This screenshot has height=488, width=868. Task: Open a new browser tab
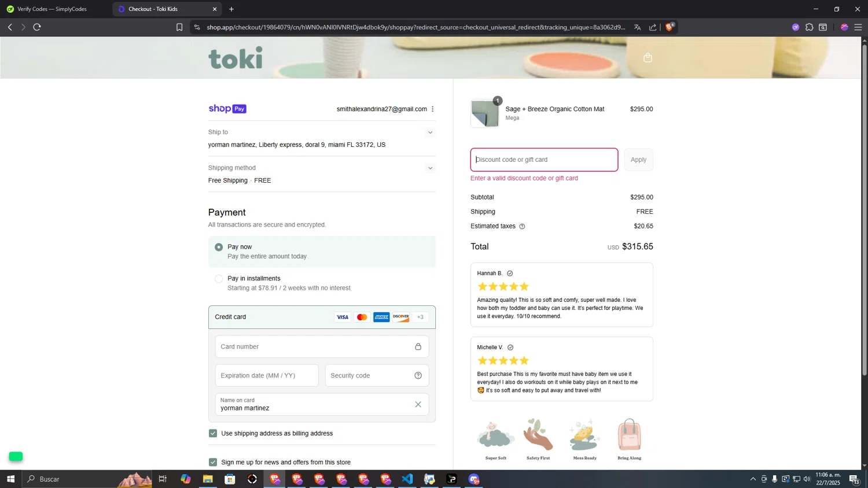tap(231, 9)
